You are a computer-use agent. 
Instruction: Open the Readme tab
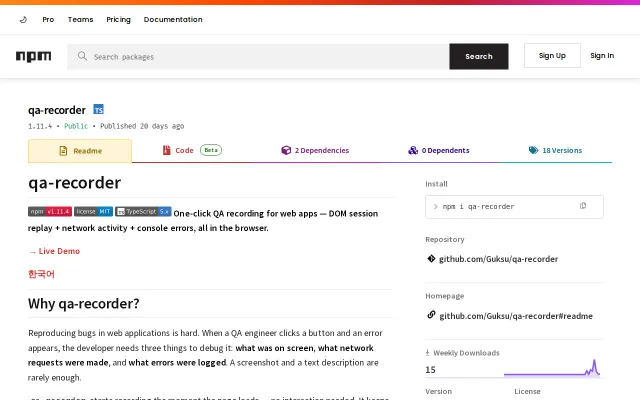(80, 151)
